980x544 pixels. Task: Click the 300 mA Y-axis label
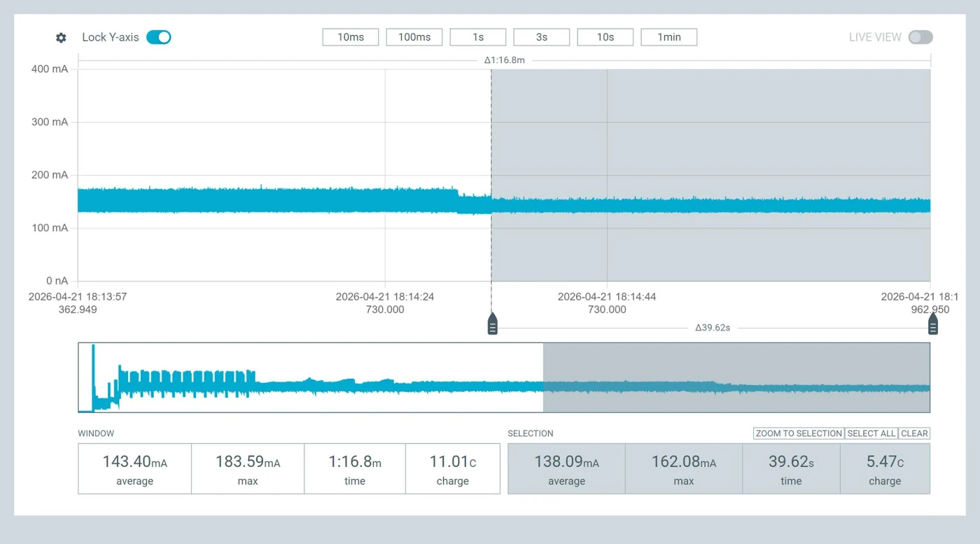50,122
